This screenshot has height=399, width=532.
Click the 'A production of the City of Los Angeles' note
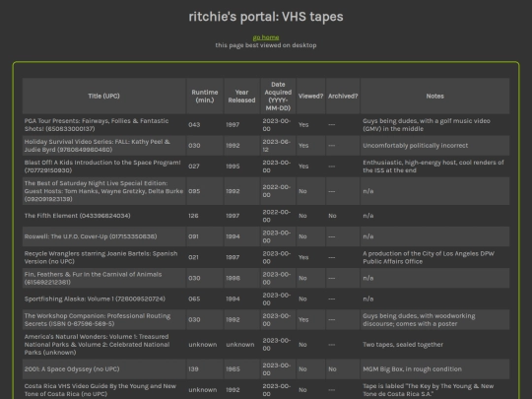point(429,257)
